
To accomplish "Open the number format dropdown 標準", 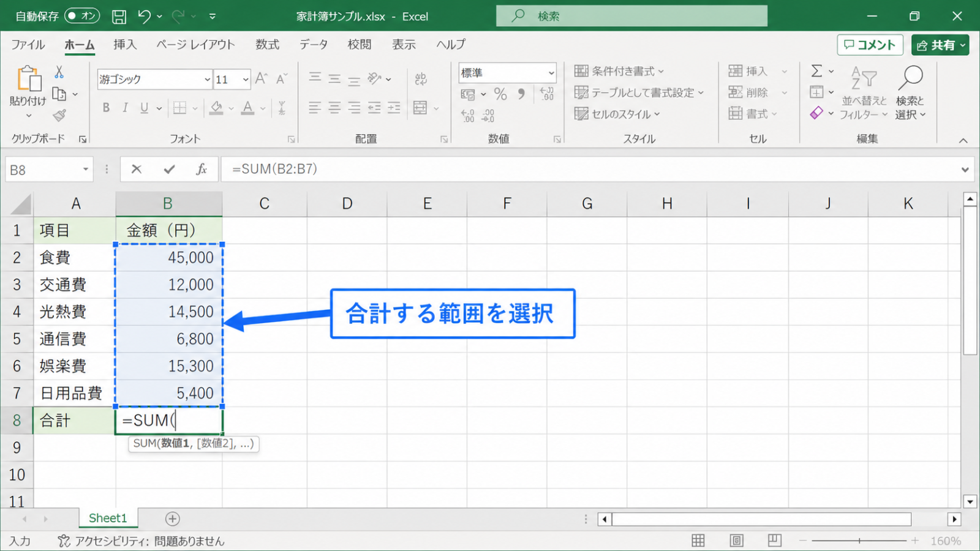I will click(x=551, y=73).
